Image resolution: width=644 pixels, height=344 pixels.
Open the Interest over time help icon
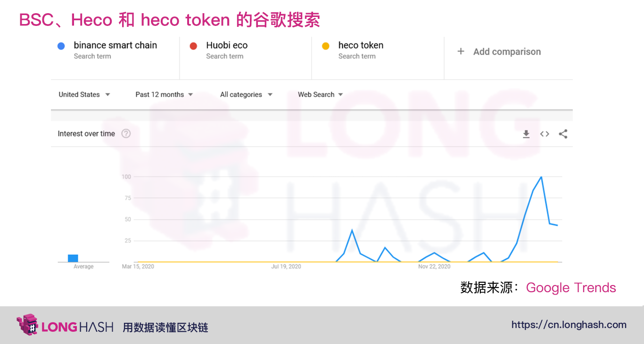(x=126, y=133)
